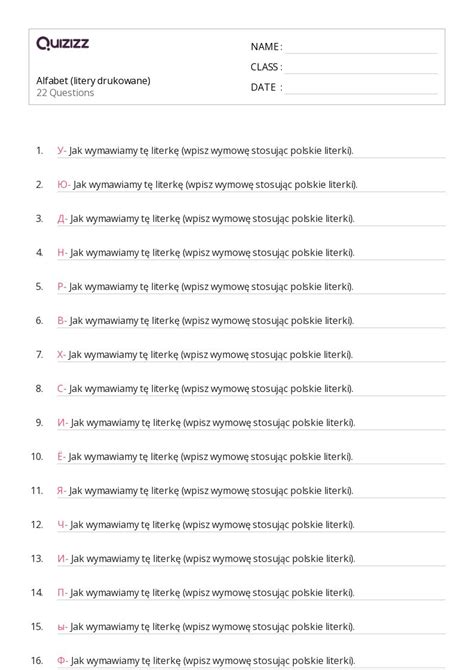Click question 12 with letter Ч

tap(206, 525)
